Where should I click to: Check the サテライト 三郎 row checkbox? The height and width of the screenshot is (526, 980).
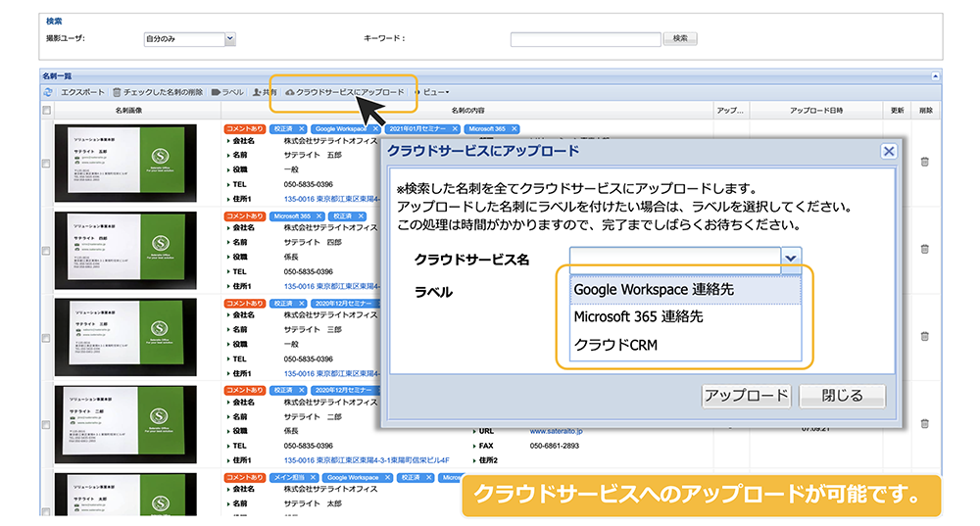pyautogui.click(x=46, y=338)
